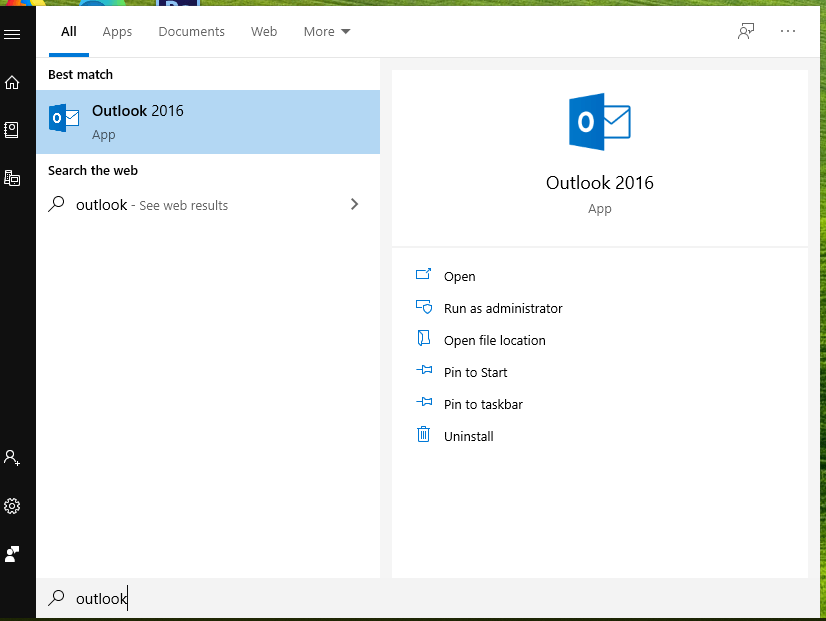Screen dimensions: 826x621
Task: Select the Outlook 2016 App result
Action: pos(208,122)
